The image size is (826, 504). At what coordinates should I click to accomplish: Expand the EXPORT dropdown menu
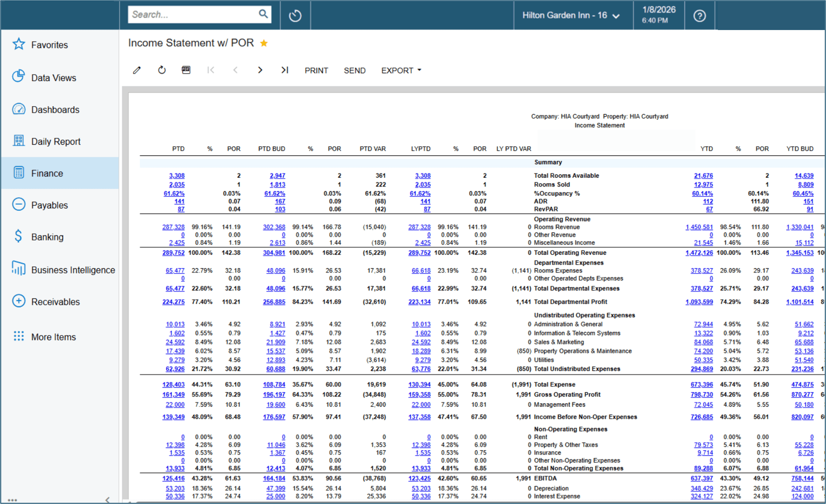point(401,70)
